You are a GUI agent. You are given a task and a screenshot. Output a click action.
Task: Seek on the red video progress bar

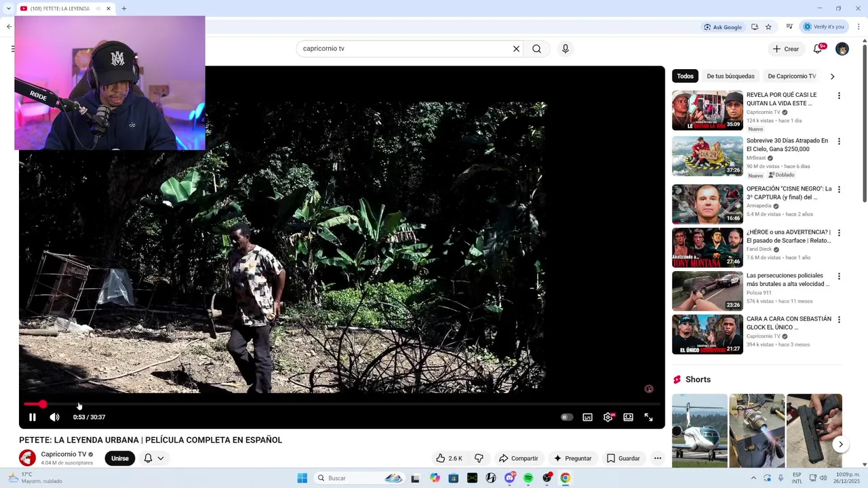tap(342, 404)
